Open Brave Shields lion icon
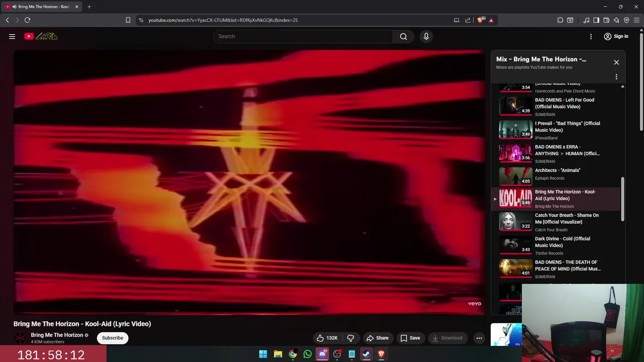Image resolution: width=644 pixels, height=362 pixels. [480, 20]
